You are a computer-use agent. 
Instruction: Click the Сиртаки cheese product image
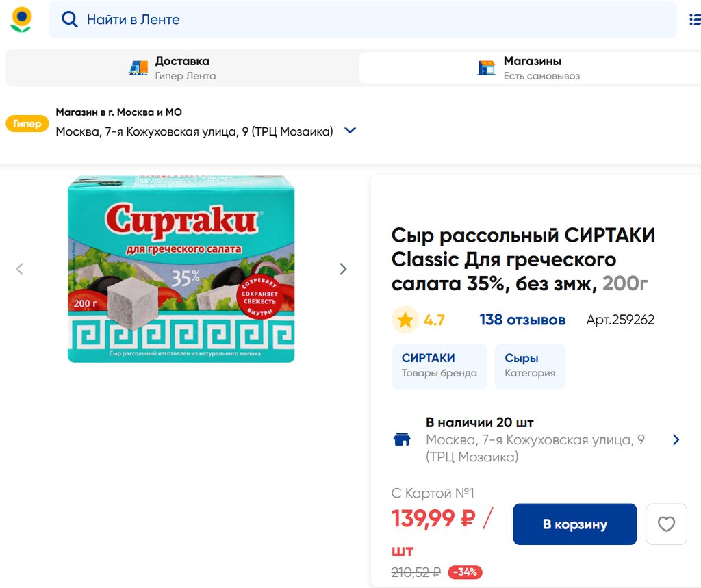click(x=181, y=269)
